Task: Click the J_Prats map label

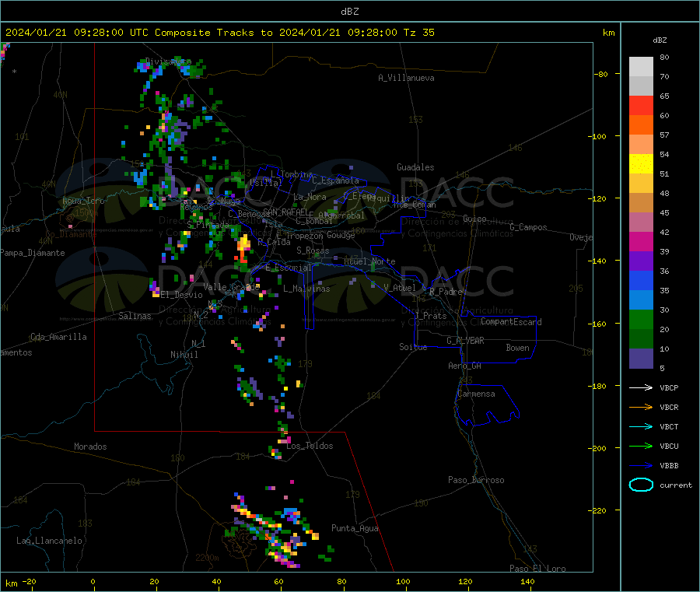Action: (x=430, y=316)
